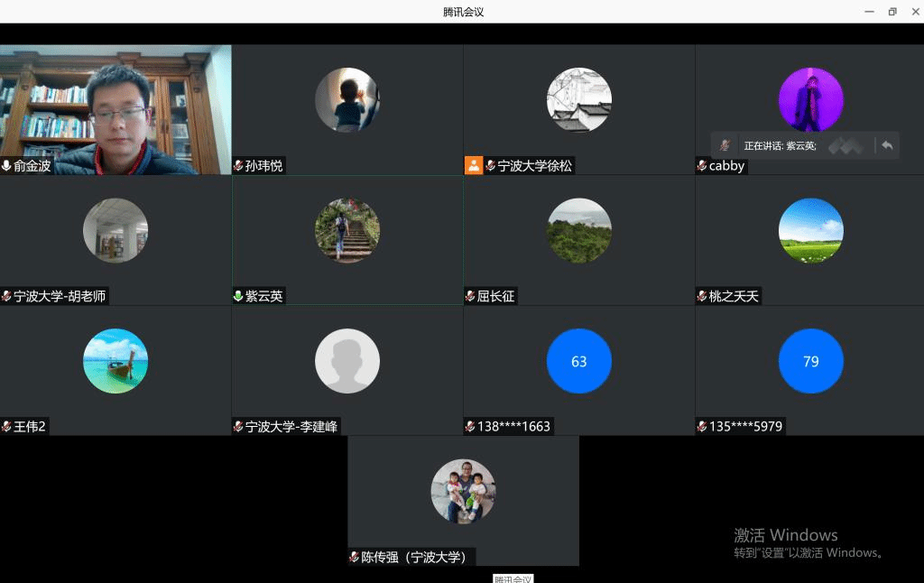Viewport: 924px width, 583px height.
Task: Click the blue 79 avatar circle
Action: point(810,361)
